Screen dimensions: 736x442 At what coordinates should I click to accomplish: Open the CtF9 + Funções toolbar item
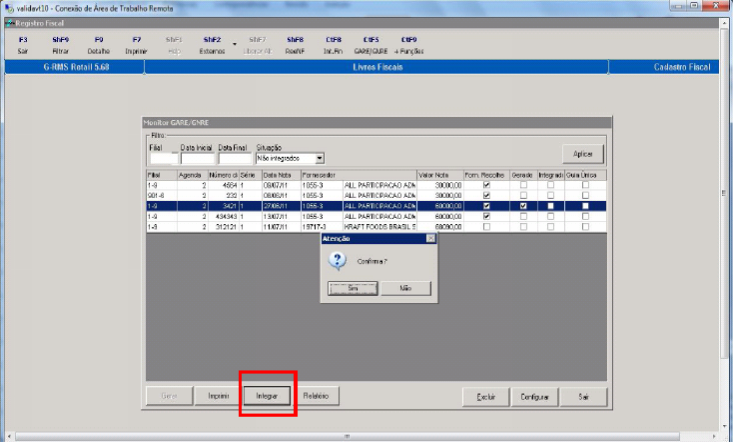[409, 46]
